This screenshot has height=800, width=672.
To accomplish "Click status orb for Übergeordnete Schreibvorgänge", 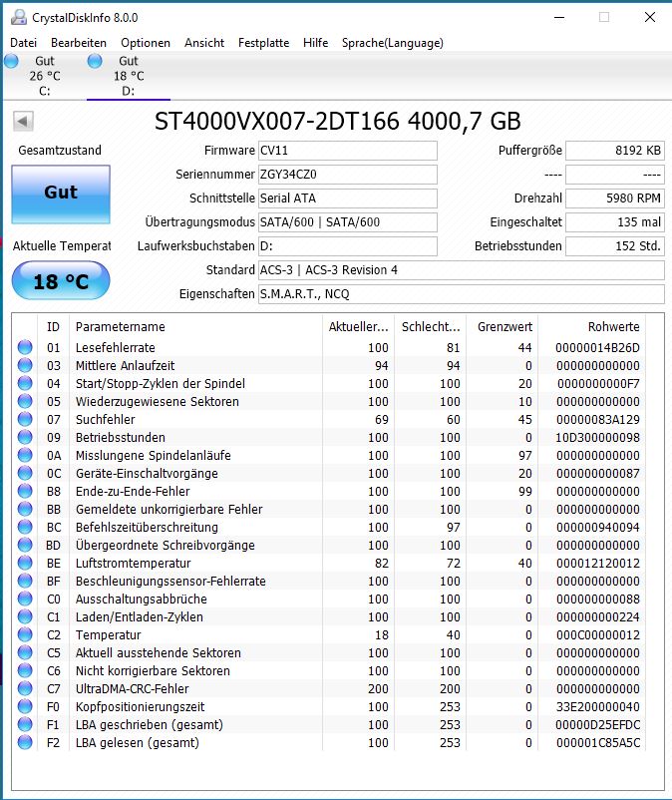I will point(25,545).
